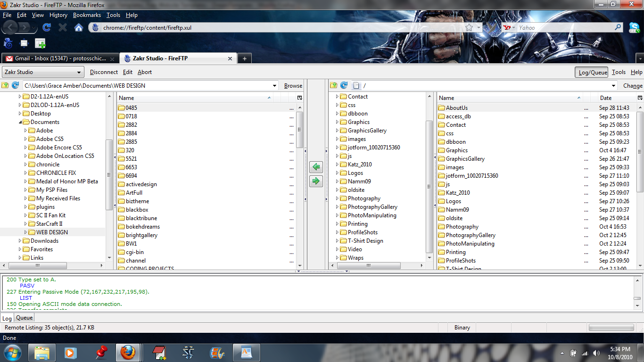Click the transfer progress bar
644x362 pixels.
pyautogui.click(x=611, y=328)
